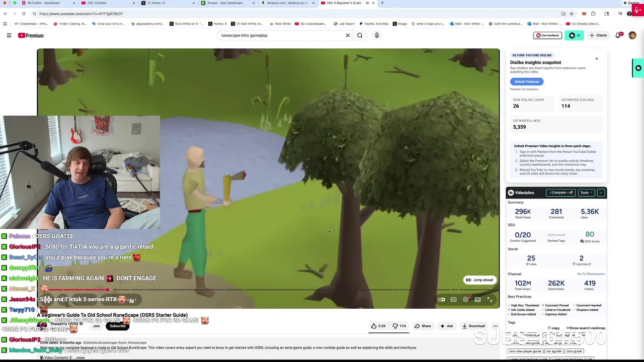Image resolution: width=644 pixels, height=362 pixels.
Task: Click the Join channel button
Action: (96, 326)
